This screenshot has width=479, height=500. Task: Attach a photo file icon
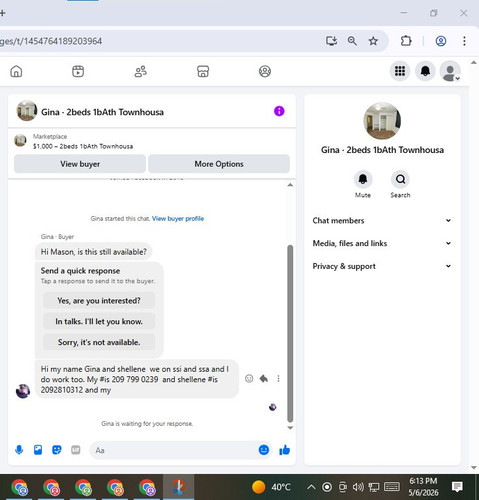(x=38, y=450)
